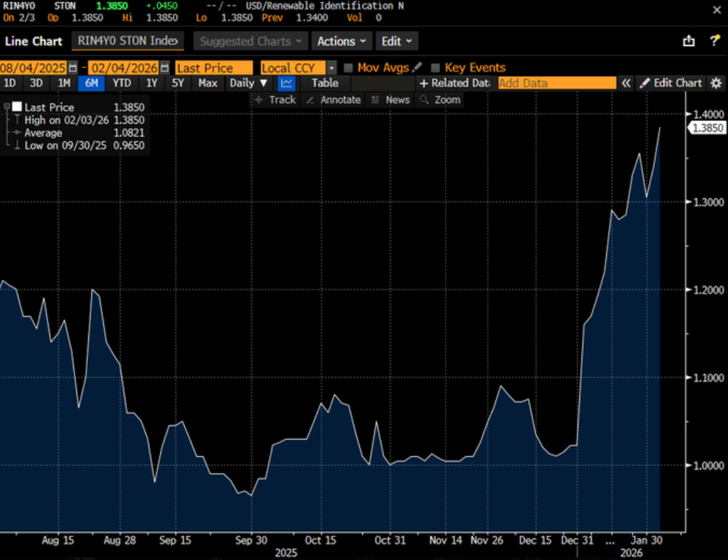Image resolution: width=728 pixels, height=560 pixels.
Task: Select the YTD range tab
Action: pyautogui.click(x=122, y=83)
